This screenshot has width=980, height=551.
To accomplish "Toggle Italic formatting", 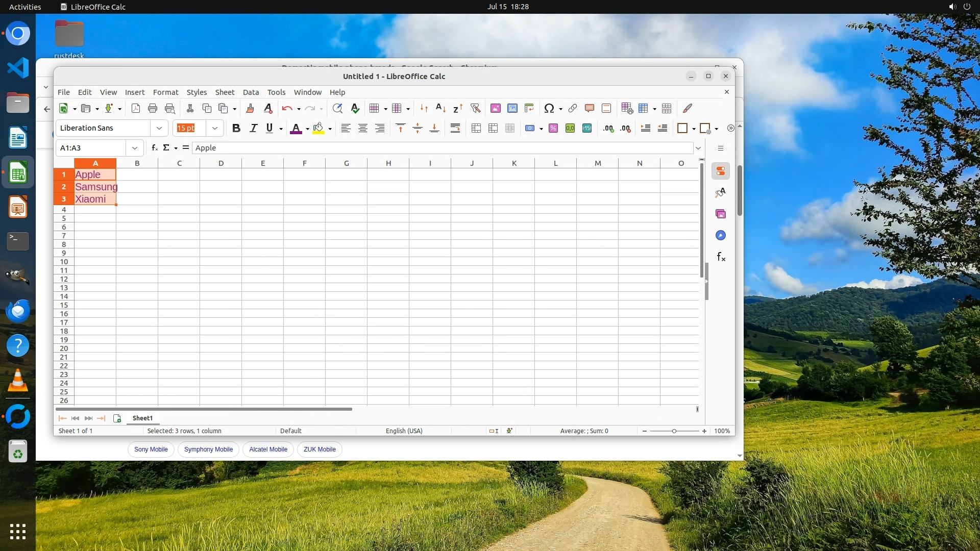I will point(253,129).
